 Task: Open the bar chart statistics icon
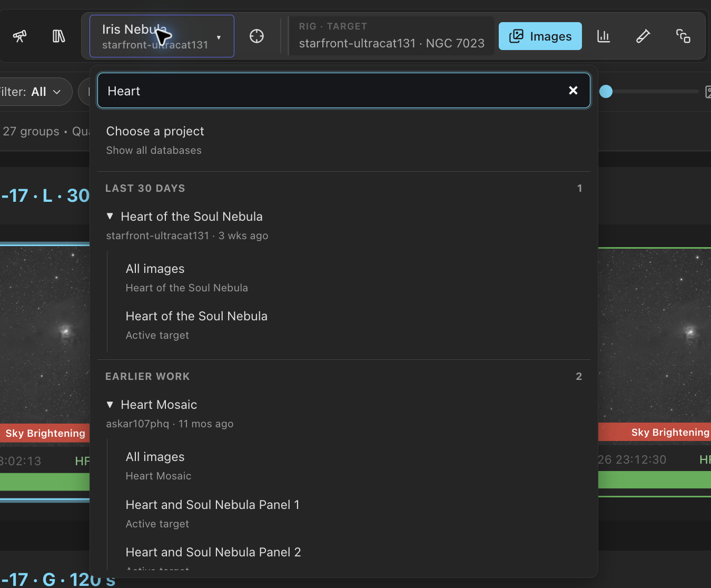point(604,36)
